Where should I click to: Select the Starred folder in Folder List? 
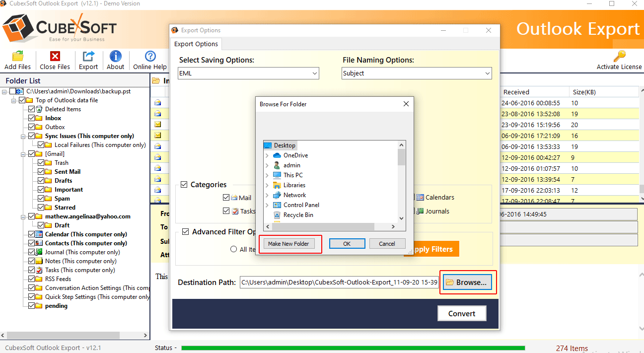pos(65,208)
